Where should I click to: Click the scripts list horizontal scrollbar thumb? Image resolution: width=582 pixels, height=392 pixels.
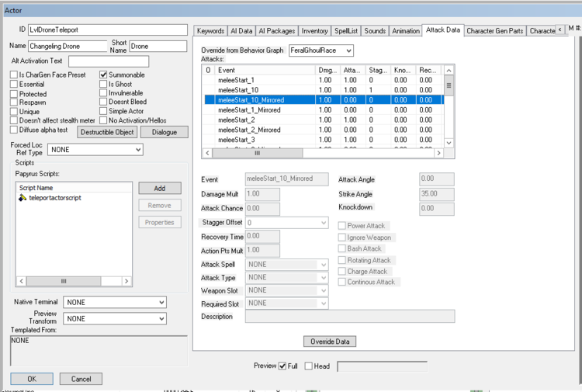(x=64, y=281)
